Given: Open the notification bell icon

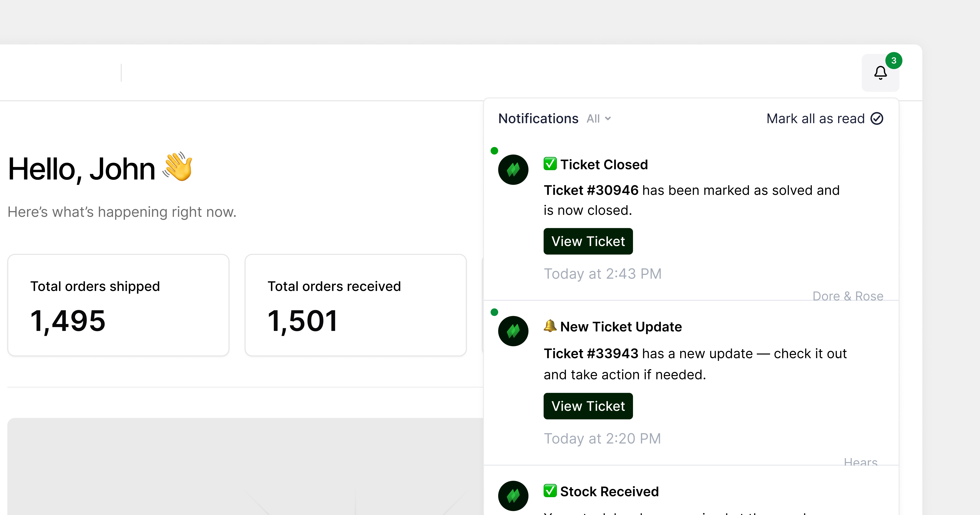Looking at the screenshot, I should (x=880, y=73).
